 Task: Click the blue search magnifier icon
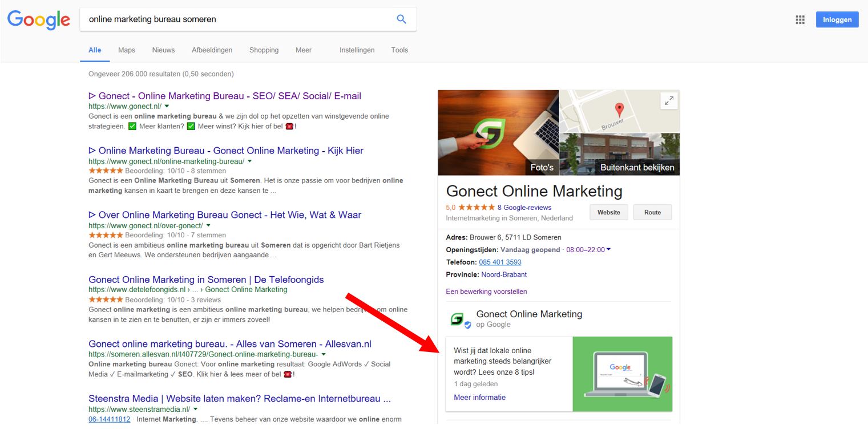(x=401, y=19)
